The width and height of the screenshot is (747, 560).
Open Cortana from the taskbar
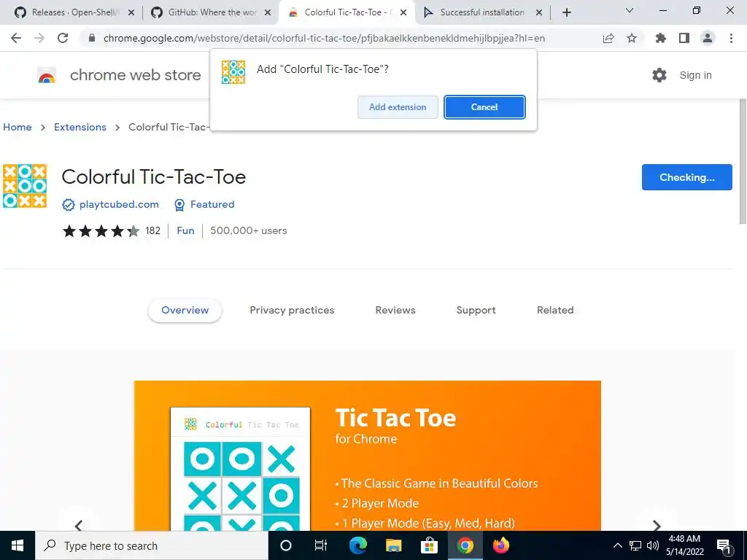click(286, 545)
